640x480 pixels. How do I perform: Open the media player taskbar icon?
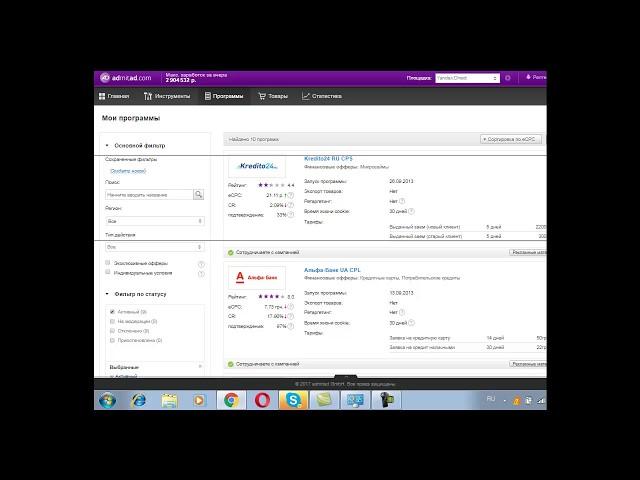[199, 400]
